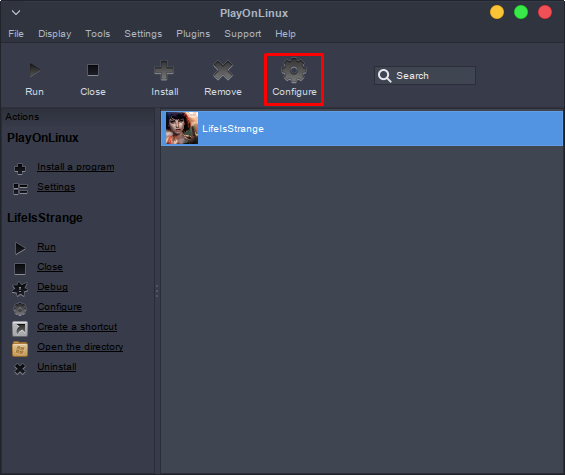Click the Create a shortcut arrow icon
This screenshot has width=565, height=475.
click(x=20, y=329)
